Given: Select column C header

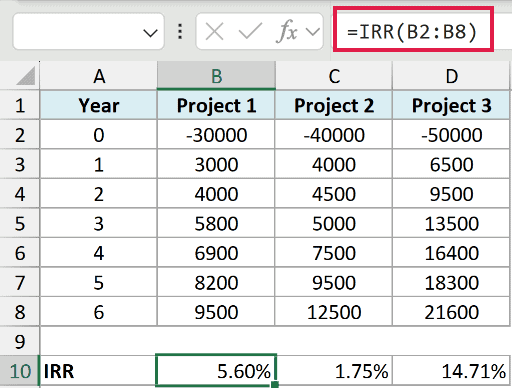Looking at the screenshot, I should (334, 76).
